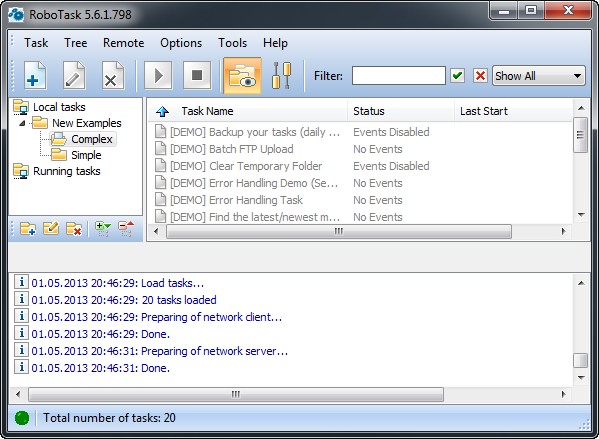Open the settings sliders icon in toolbar
The height and width of the screenshot is (439, 599).
coord(282,76)
